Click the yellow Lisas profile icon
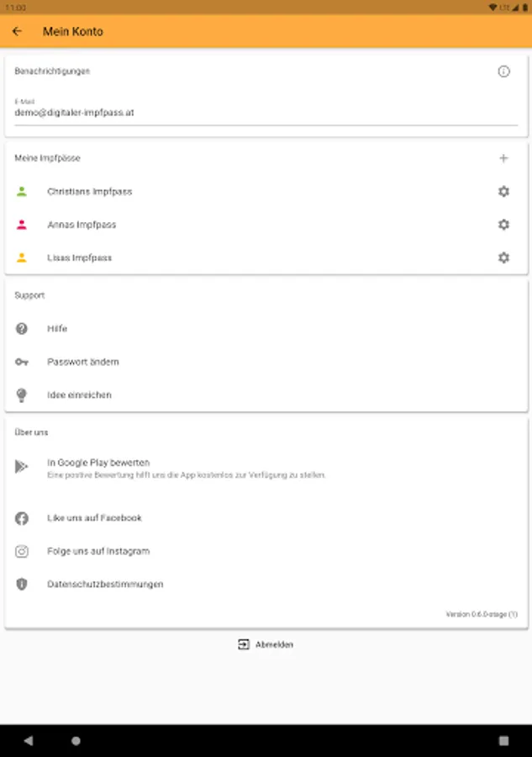The height and width of the screenshot is (757, 532). (x=22, y=257)
